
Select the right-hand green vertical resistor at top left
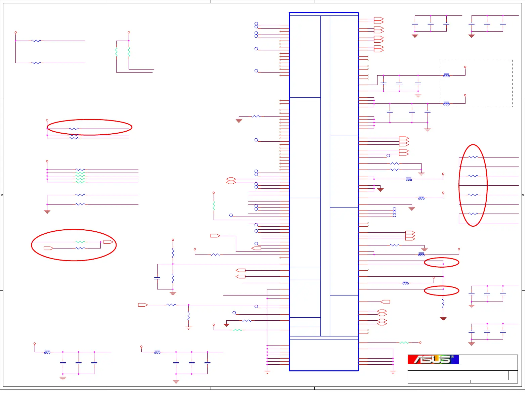[x=129, y=52]
